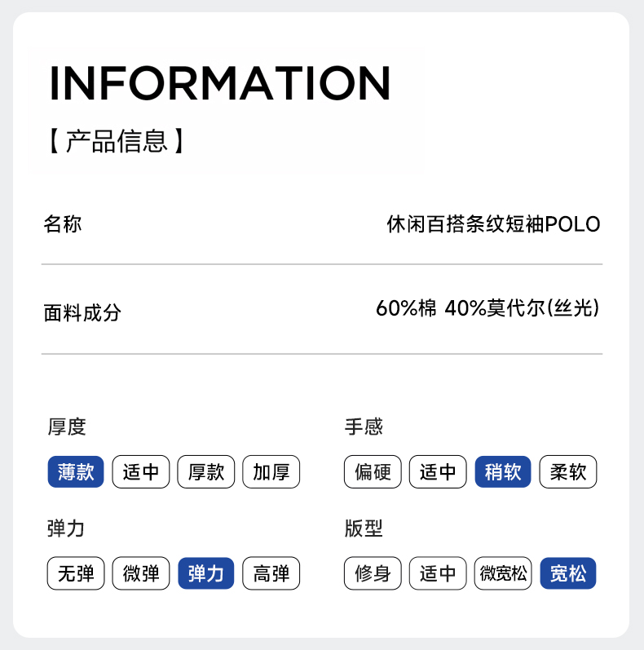Click the fabric composition 60%棉 40%莫代尔 text

[x=487, y=309]
